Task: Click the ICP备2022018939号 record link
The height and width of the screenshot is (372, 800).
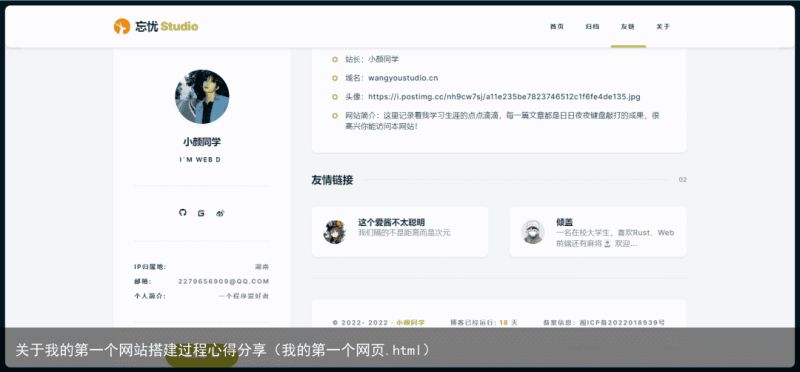Action: [x=622, y=323]
